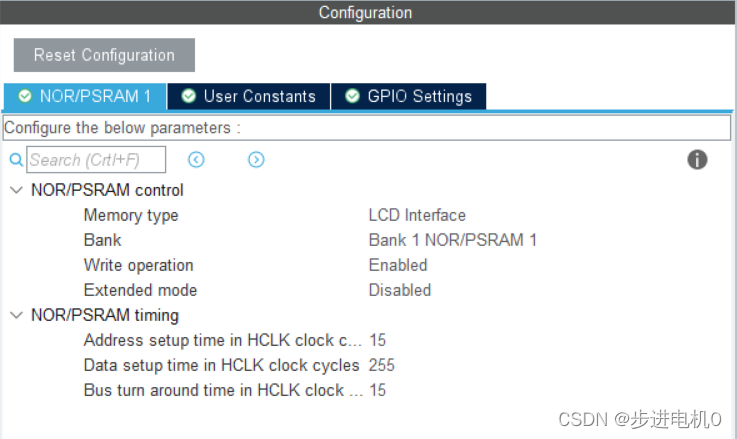Click the Configuration title bar
The width and height of the screenshot is (737, 439).
click(x=368, y=12)
